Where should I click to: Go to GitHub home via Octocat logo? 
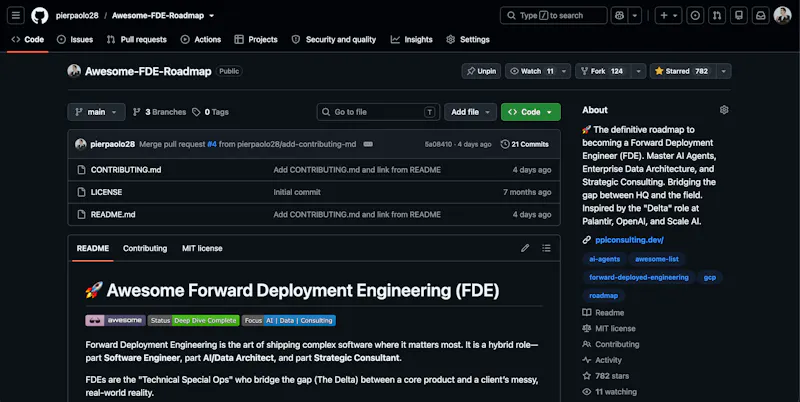40,15
